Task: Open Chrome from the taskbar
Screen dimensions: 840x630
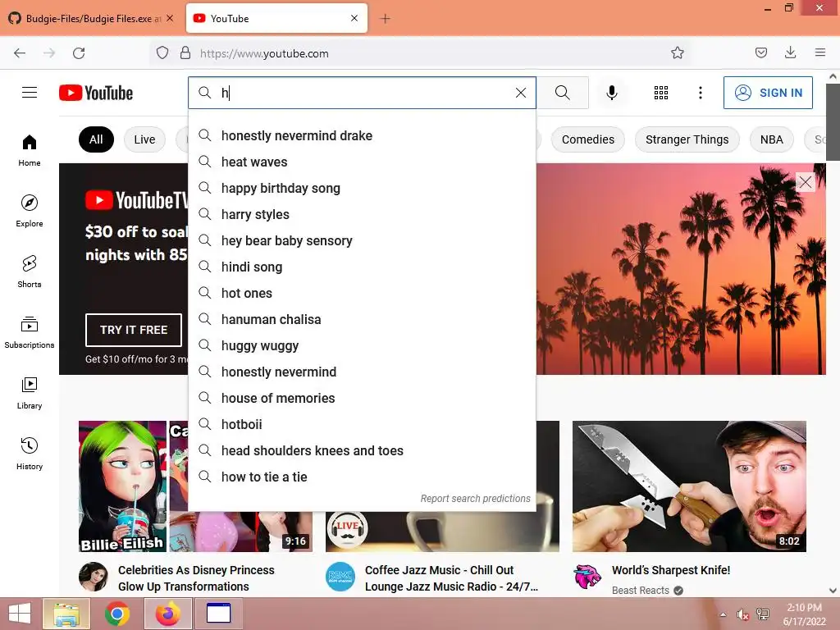Action: click(116, 614)
